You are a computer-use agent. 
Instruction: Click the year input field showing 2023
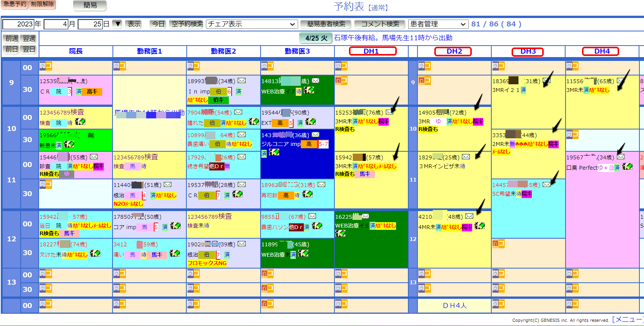pos(18,24)
